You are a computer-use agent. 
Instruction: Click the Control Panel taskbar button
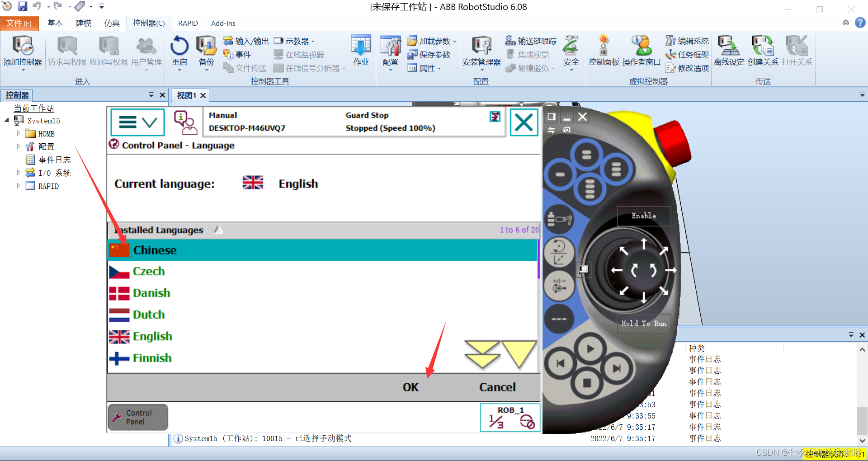point(138,417)
